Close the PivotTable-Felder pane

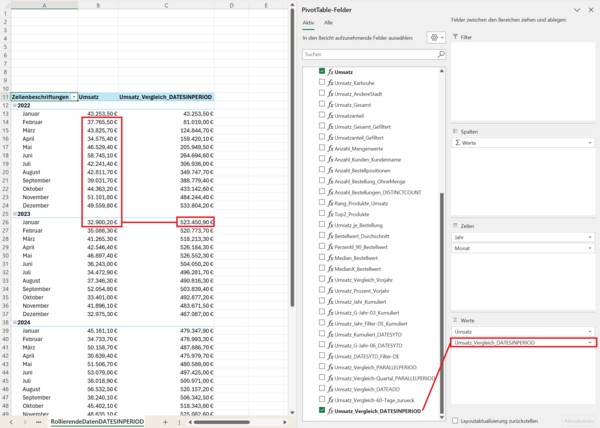pyautogui.click(x=590, y=10)
